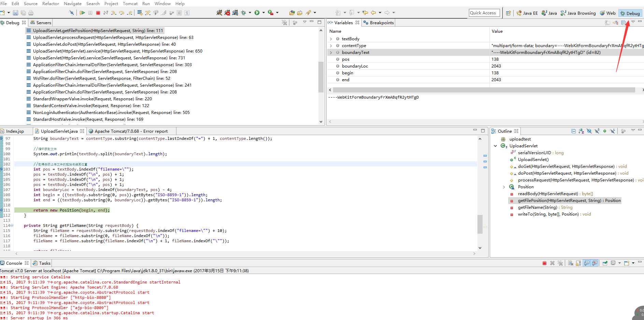The height and width of the screenshot is (320, 644).
Task: Toggle Scroll Lock in Console toolbar
Action: pos(578,263)
